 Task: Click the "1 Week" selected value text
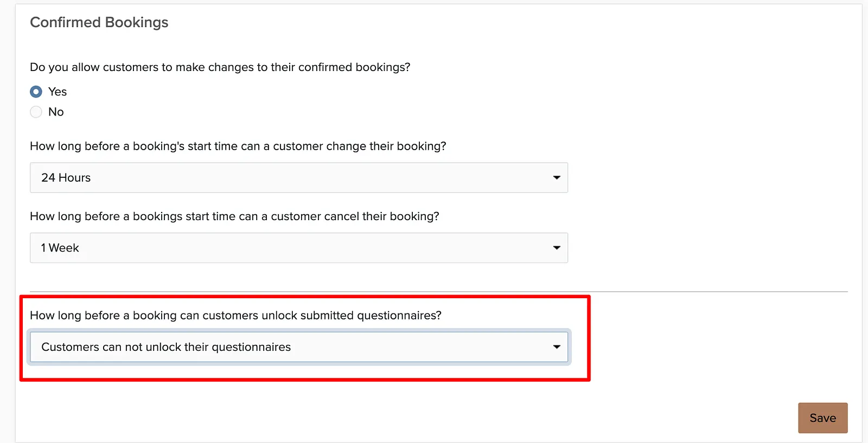coord(60,248)
